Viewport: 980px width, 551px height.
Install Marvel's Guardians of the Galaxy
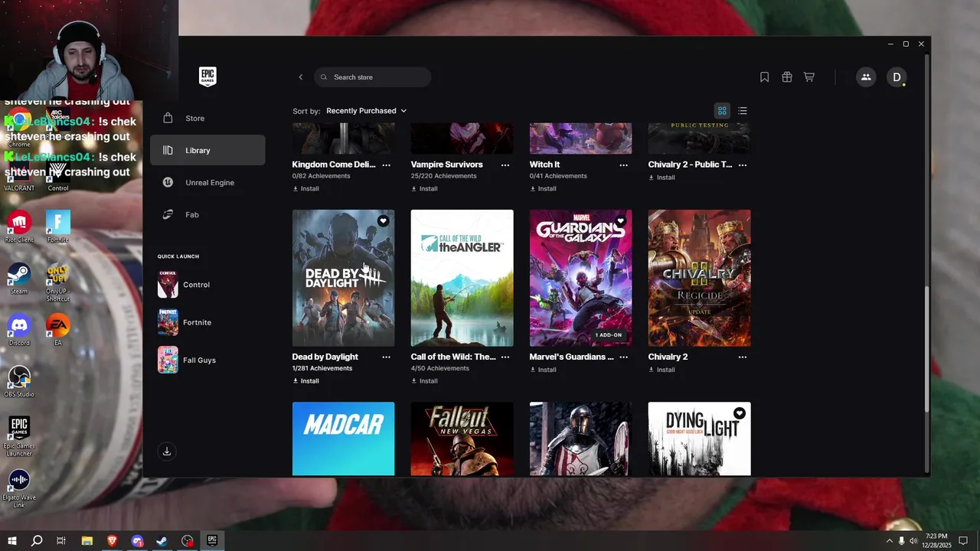544,370
